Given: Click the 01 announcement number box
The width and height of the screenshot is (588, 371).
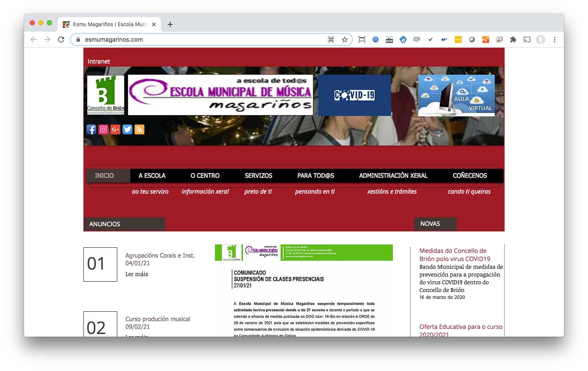Looking at the screenshot, I should click(x=100, y=265).
